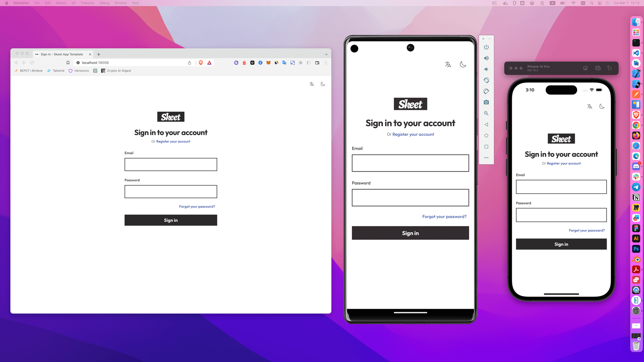This screenshot has height=362, width=644.
Task: Open the Debug menu in Simulator
Action: tap(104, 3)
